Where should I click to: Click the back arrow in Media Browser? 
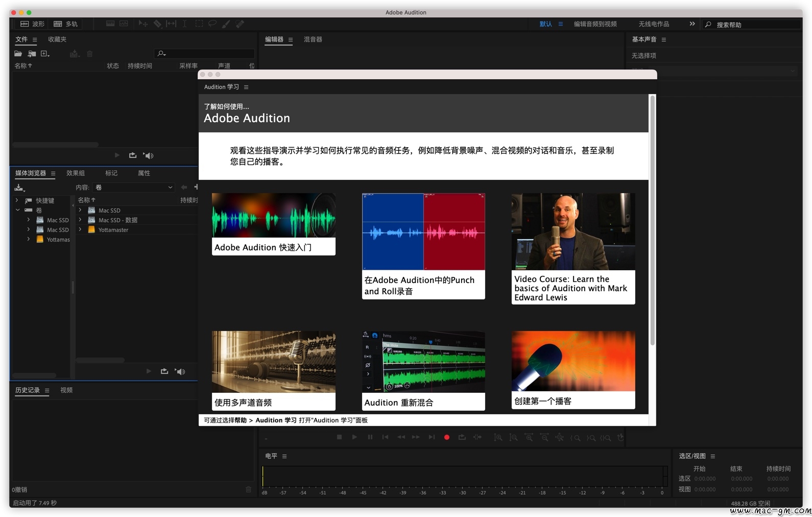click(x=184, y=187)
